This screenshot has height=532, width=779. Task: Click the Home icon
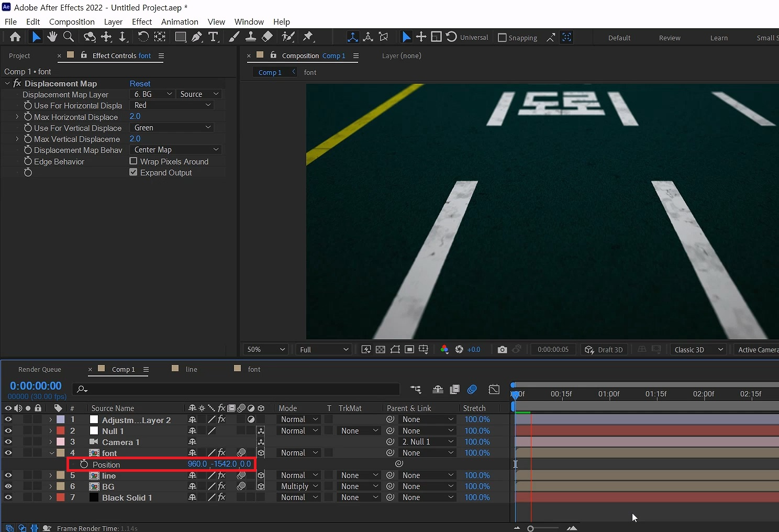[x=15, y=37]
